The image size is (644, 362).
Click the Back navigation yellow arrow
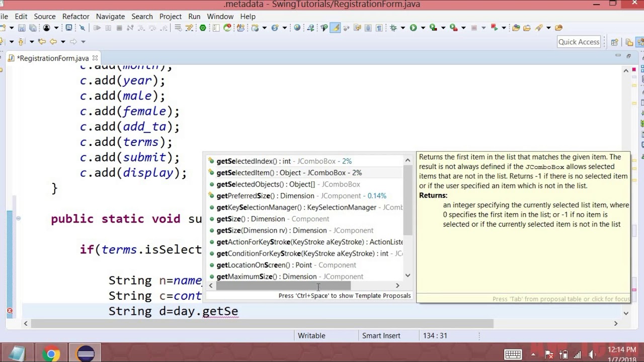pos(53,42)
